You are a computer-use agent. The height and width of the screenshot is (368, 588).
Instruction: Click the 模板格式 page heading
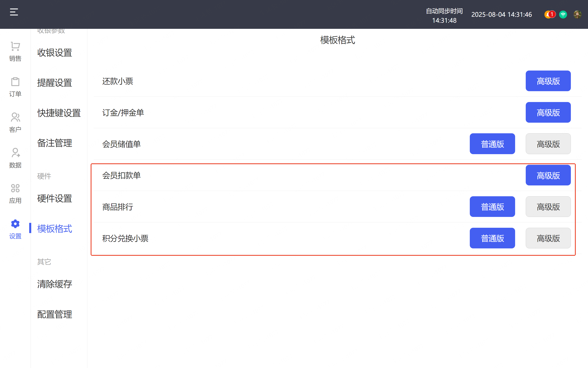pyautogui.click(x=337, y=40)
